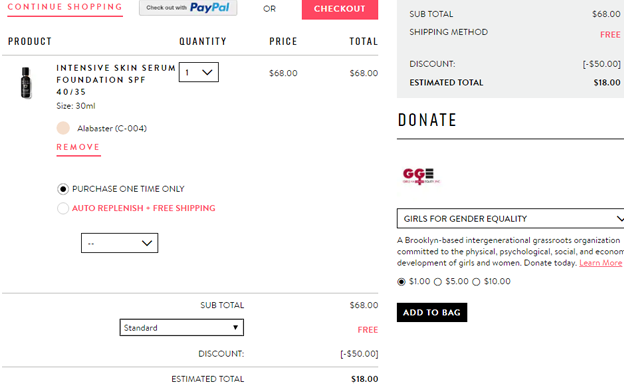Screen dimensions: 624x387
Task: Open the Learn More link
Action: [x=601, y=263]
